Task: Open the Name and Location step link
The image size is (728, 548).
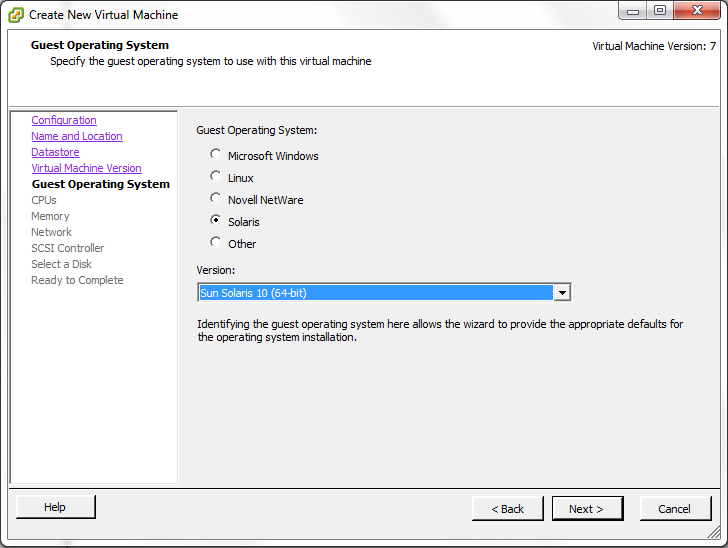Action: pyautogui.click(x=77, y=136)
